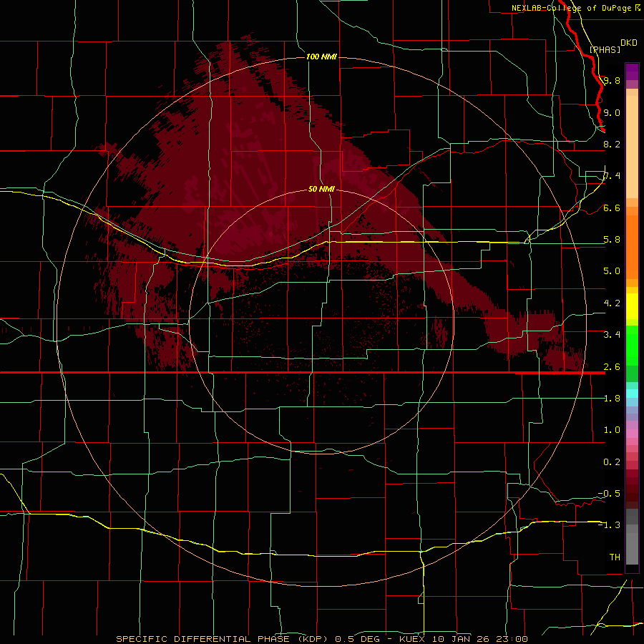Click the 10 JAN 26 date text
The image size is (644, 644).
[462, 639]
